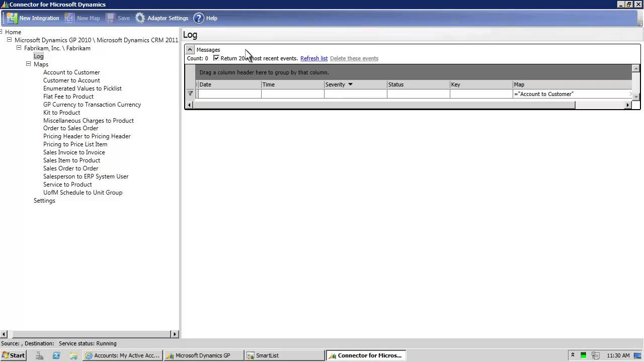Click the Help question mark icon

199,18
